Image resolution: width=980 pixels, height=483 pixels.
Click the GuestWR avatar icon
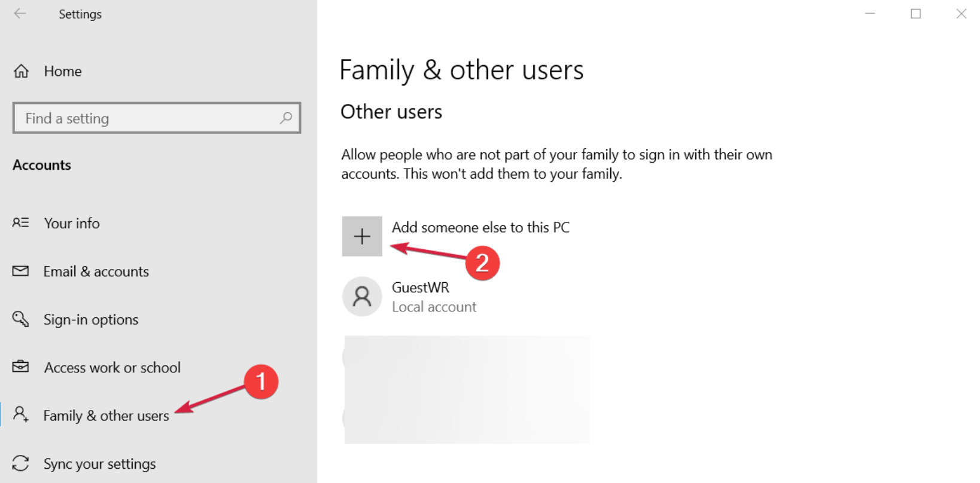pos(362,296)
